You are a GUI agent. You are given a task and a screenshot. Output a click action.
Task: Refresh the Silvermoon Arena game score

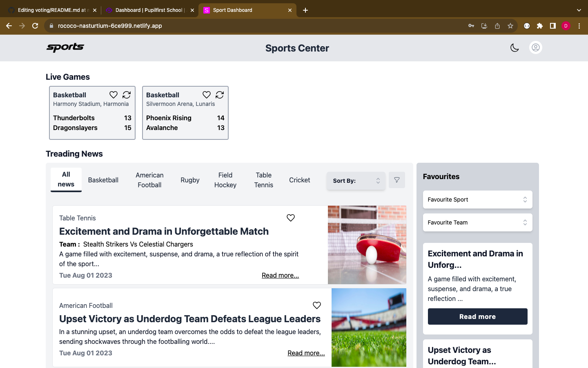220,94
